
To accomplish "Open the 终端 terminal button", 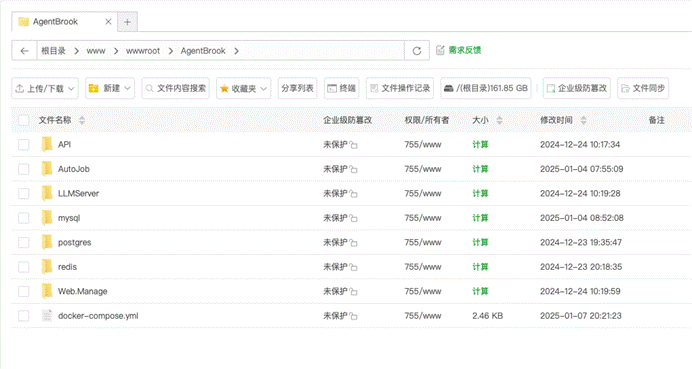I will click(342, 88).
